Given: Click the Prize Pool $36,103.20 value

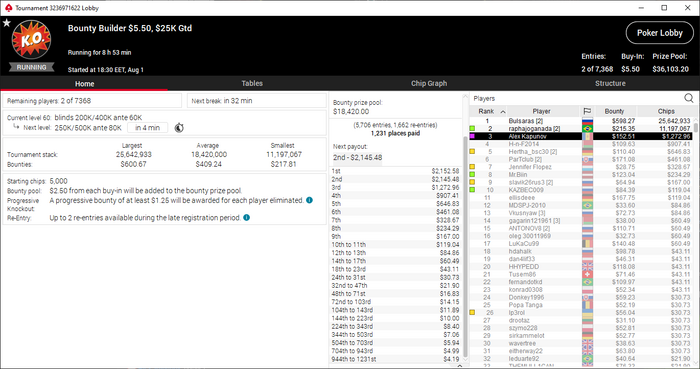Looking at the screenshot, I should [x=670, y=69].
